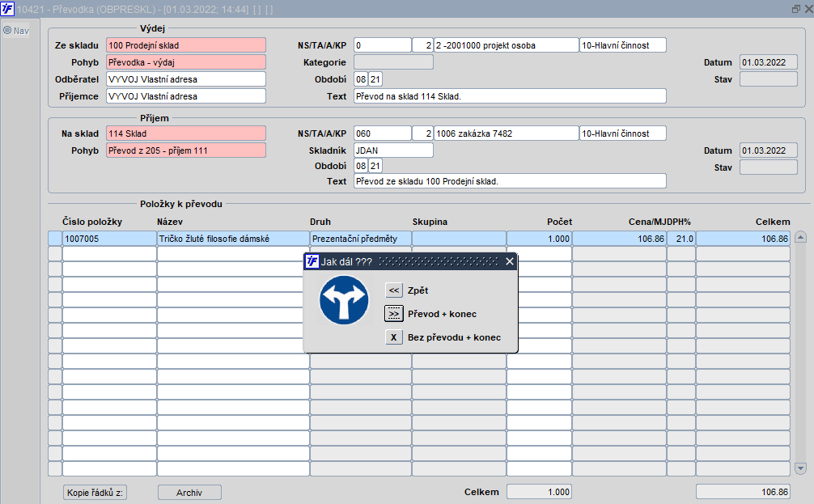Click scroll down arrow of items table
The image size is (814, 504).
800,468
